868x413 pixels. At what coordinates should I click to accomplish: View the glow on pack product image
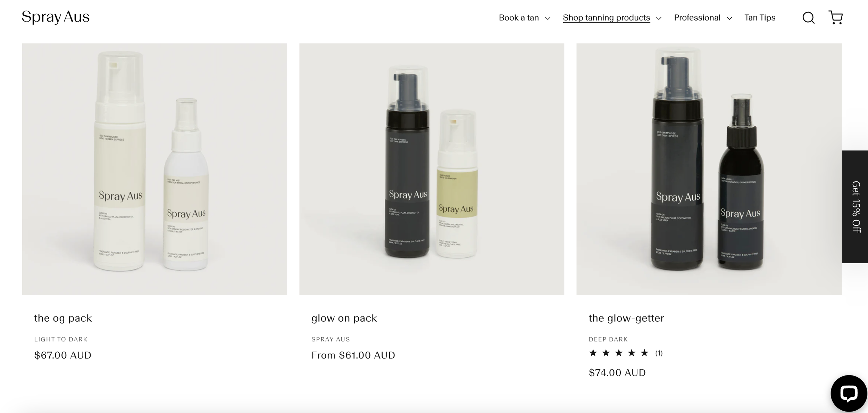(x=432, y=169)
